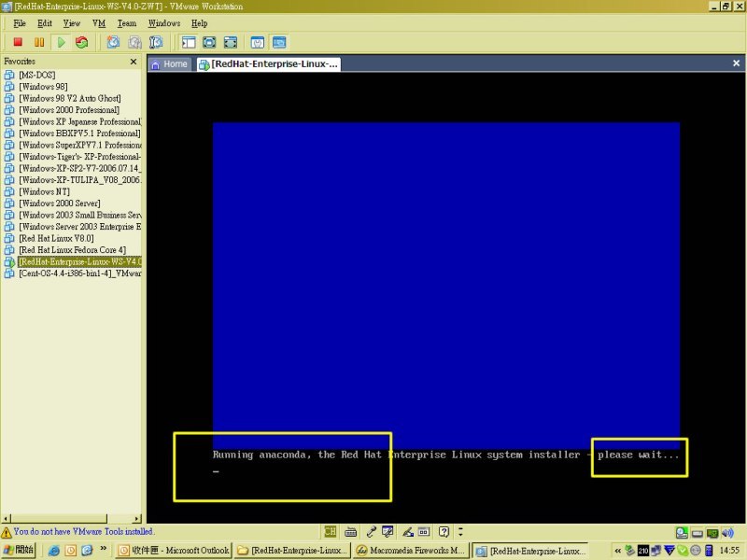Screen dimensions: 747x560
Task: Click the microphone icon on the language bar
Action: [x=372, y=531]
